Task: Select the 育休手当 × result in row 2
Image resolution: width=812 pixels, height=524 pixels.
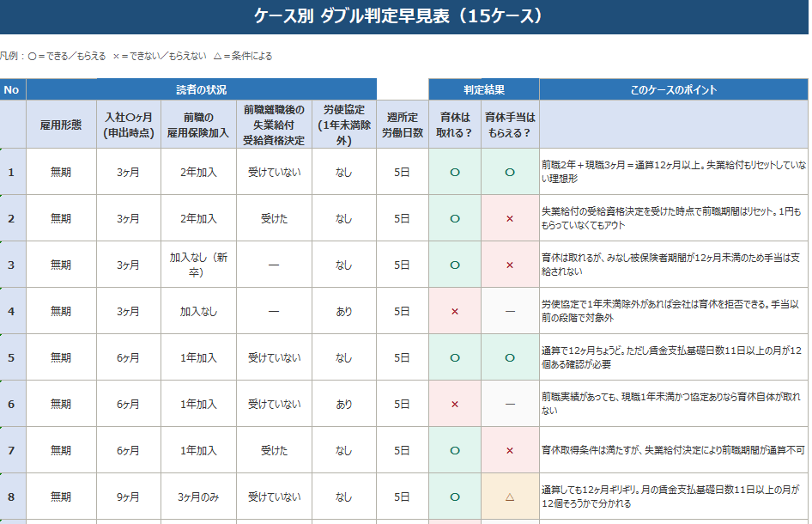Action: (x=510, y=218)
